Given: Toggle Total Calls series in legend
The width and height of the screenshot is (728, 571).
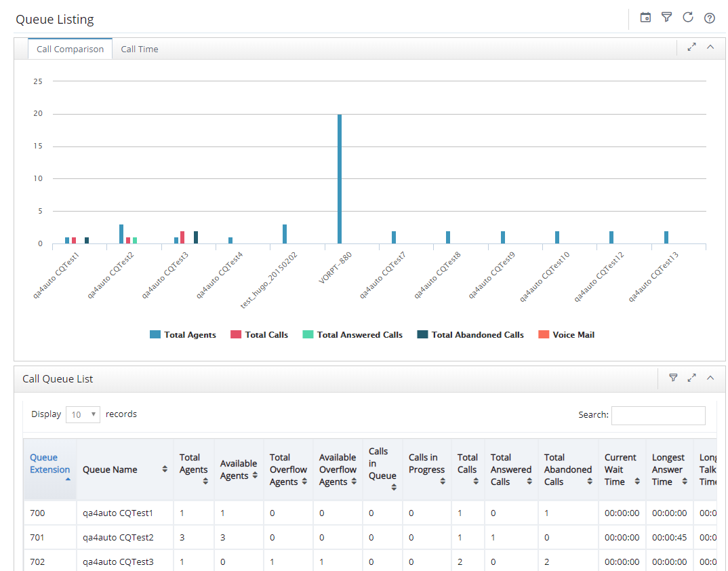Looking at the screenshot, I should pos(259,334).
